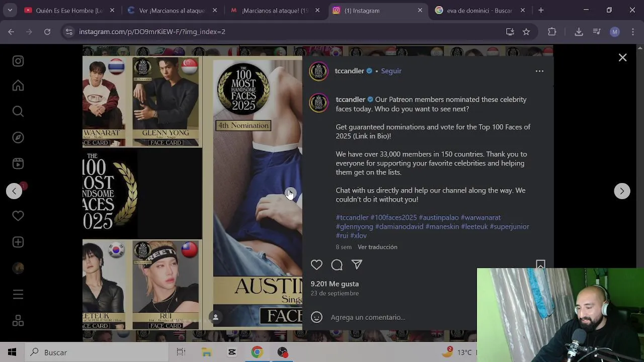644x362 pixels.
Task: Go back in browser history
Action: (11, 32)
